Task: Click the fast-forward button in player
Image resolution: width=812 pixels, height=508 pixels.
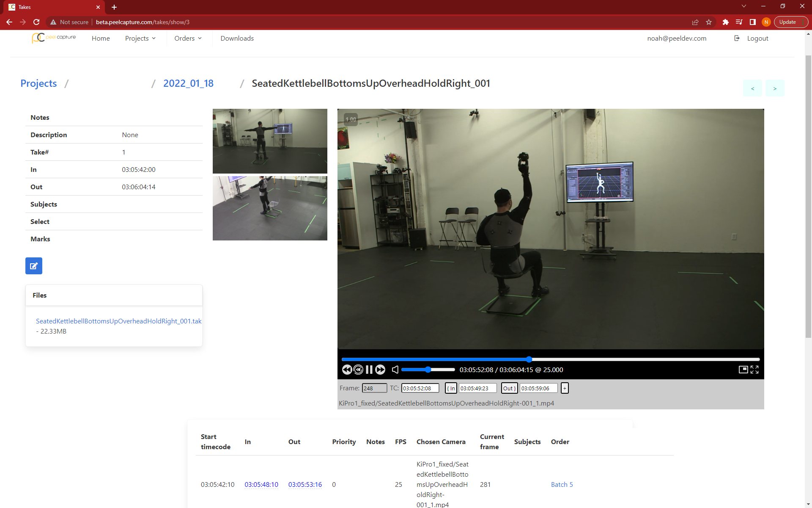Action: click(x=380, y=370)
